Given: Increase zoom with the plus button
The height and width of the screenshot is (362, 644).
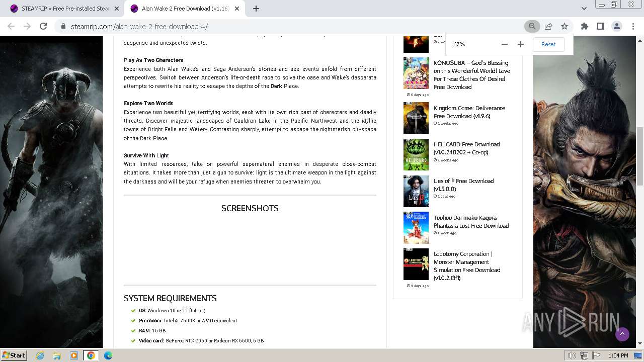Looking at the screenshot, I should click(x=521, y=44).
